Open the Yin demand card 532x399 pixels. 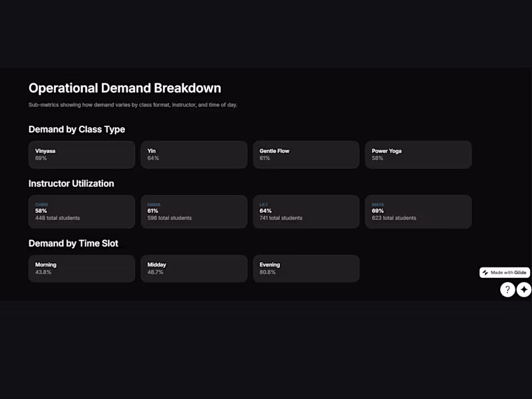(194, 154)
